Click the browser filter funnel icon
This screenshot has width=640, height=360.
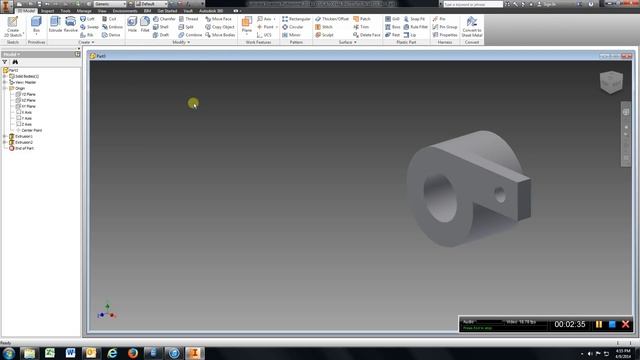pos(5,62)
